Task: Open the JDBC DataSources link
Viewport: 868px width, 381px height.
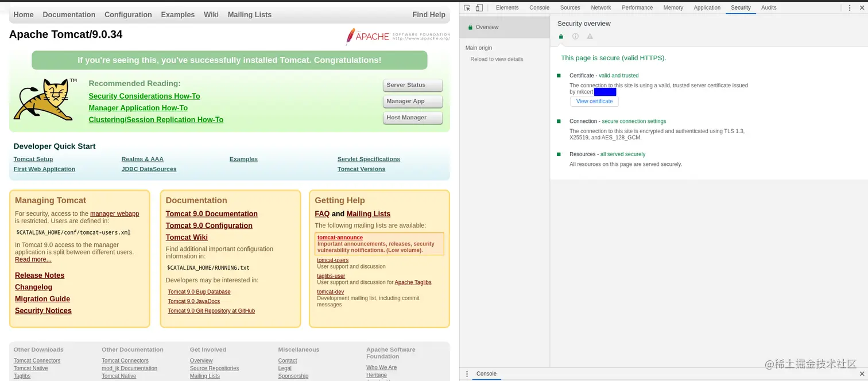Action: pos(149,169)
